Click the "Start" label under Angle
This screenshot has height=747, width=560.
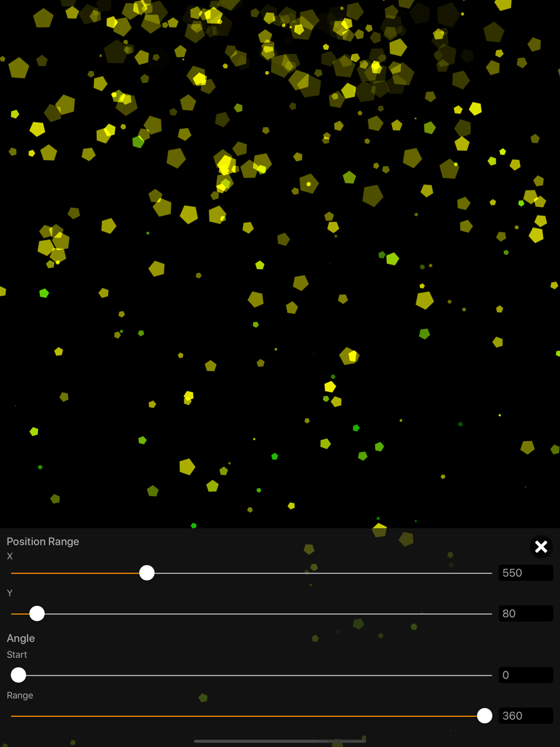(17, 655)
